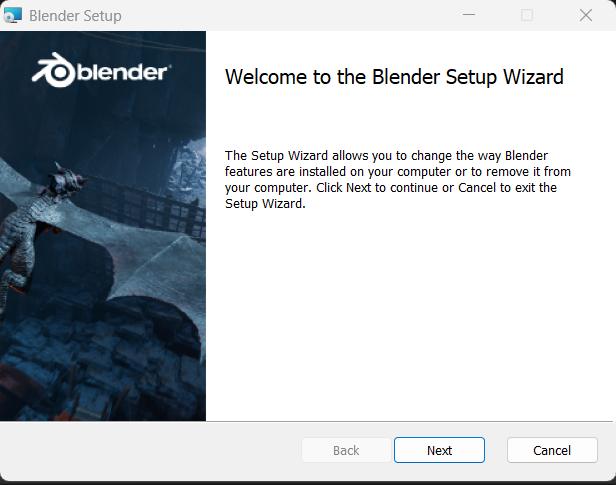This screenshot has height=485, width=616.
Task: Click the Setup Wizard description paragraph
Action: (398, 179)
